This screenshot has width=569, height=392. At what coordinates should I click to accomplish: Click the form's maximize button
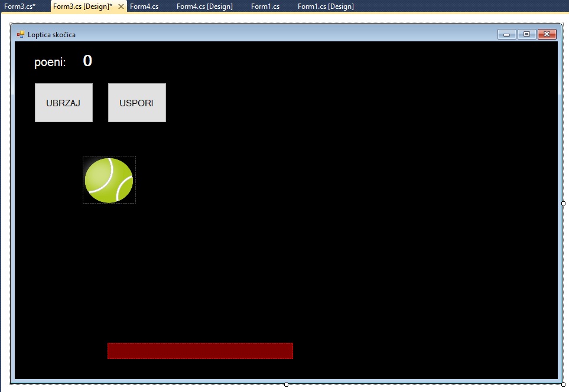coord(526,34)
